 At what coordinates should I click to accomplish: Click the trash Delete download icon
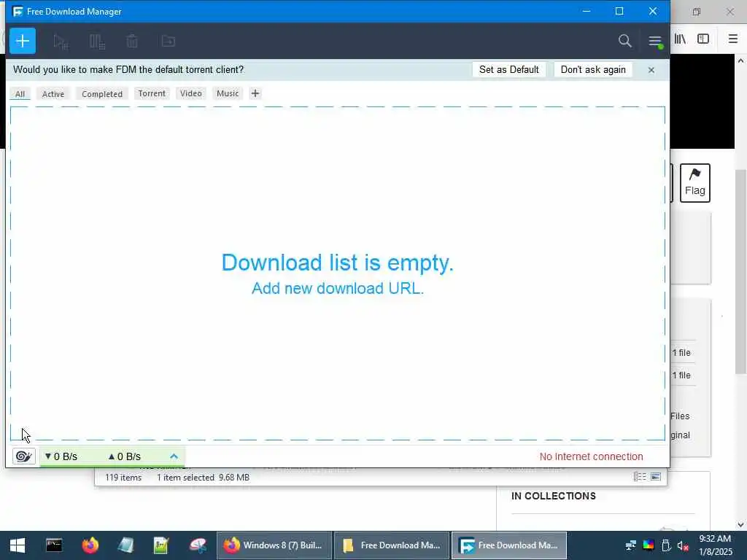(132, 42)
